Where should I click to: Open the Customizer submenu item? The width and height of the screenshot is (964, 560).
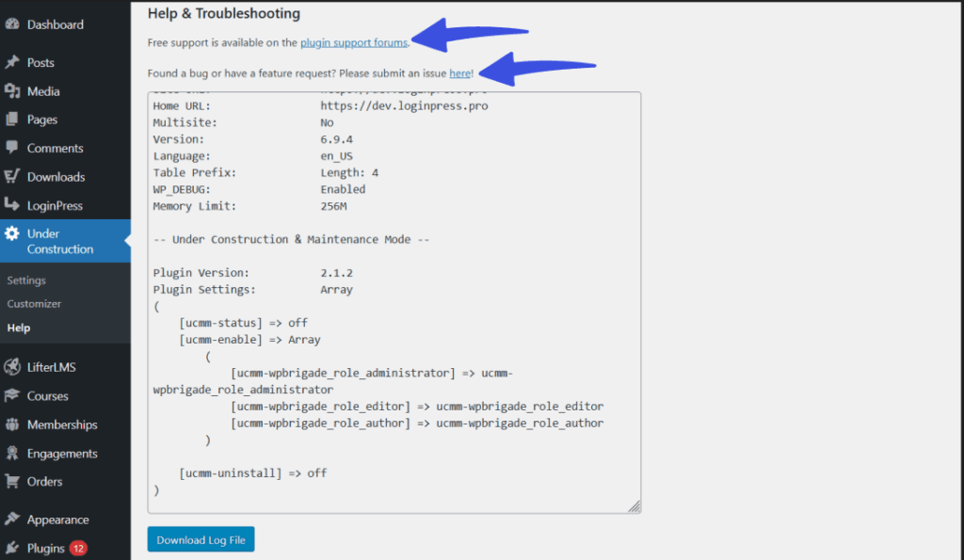coord(34,304)
